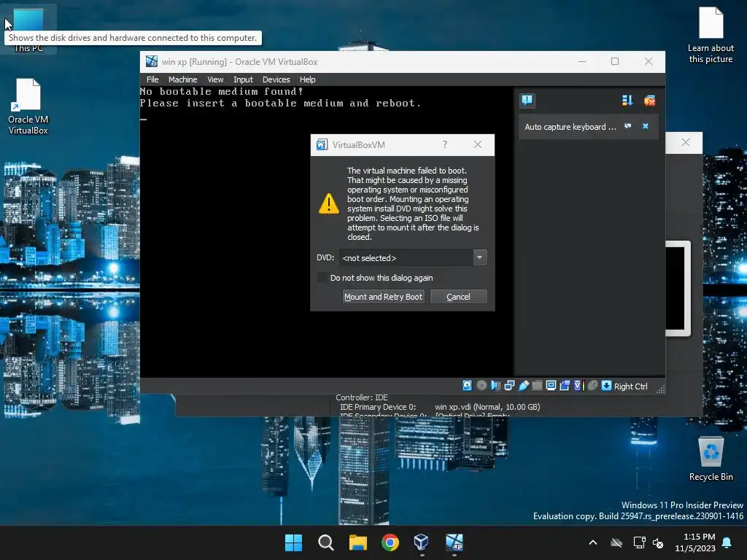
Task: Click Mount and Retry Boot button
Action: coord(384,297)
